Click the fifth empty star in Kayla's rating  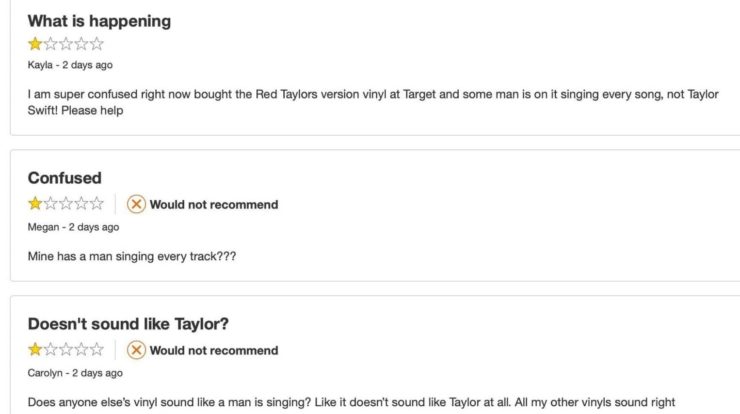97,44
